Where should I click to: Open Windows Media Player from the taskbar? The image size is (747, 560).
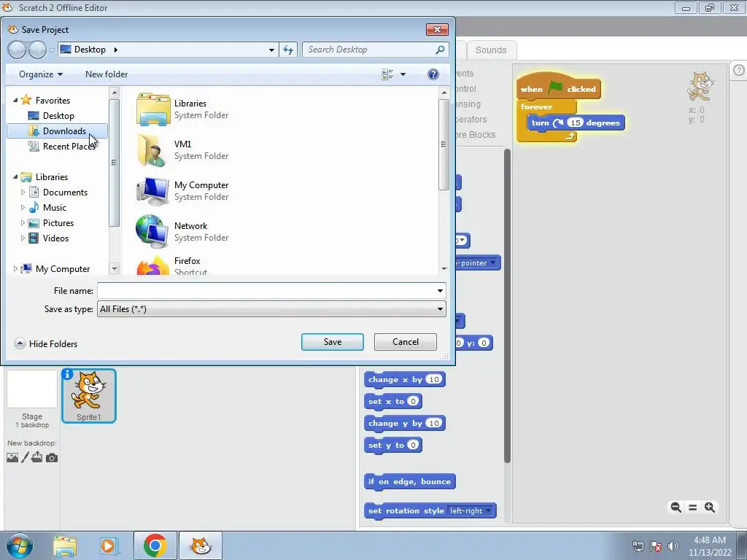click(109, 545)
